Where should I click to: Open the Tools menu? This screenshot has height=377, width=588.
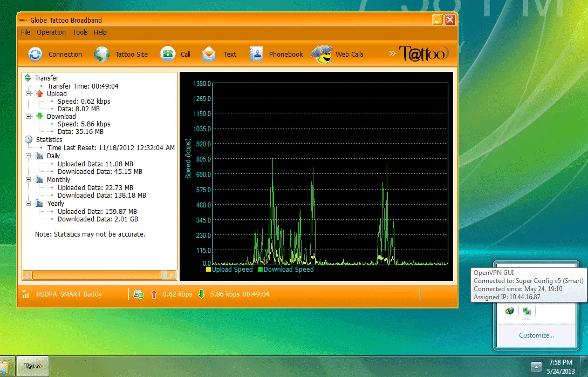click(80, 32)
